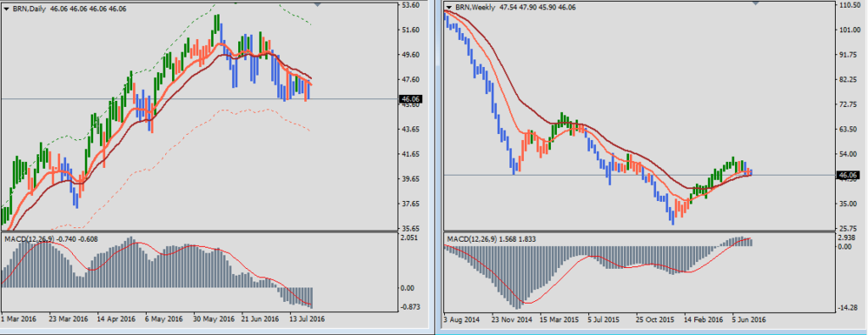Click the 2.938 level on Weekly MACD scale
868x335 pixels.
(x=848, y=237)
